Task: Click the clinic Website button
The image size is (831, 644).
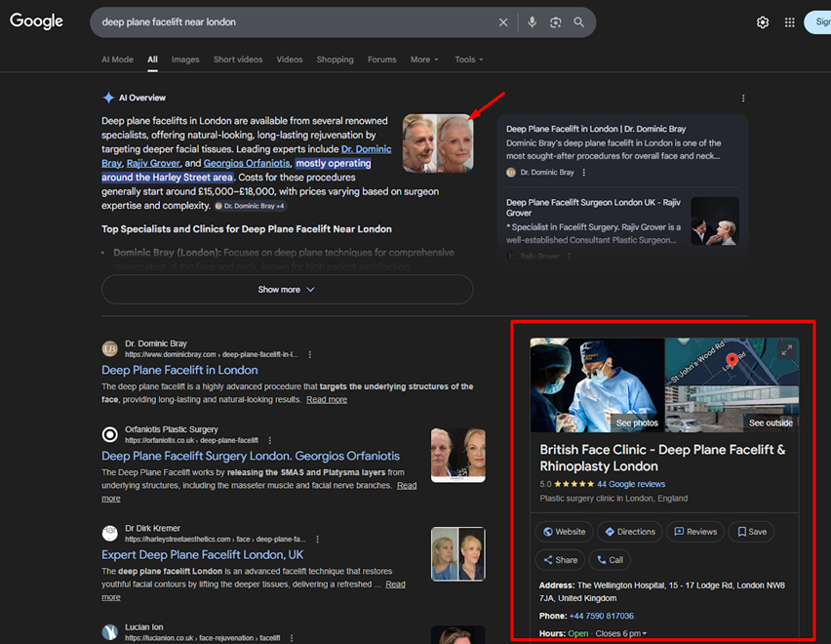Action: tap(565, 532)
